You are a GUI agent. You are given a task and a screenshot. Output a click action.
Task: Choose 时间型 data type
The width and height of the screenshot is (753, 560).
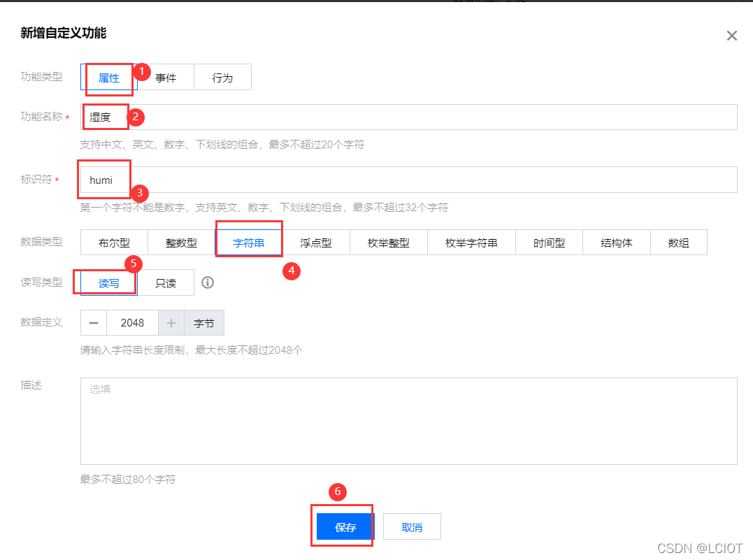point(550,241)
